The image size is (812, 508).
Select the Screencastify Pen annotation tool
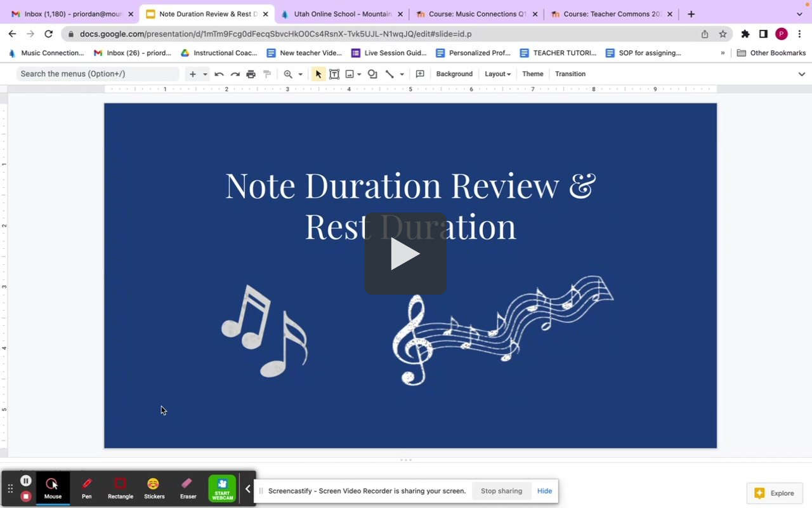click(86, 486)
